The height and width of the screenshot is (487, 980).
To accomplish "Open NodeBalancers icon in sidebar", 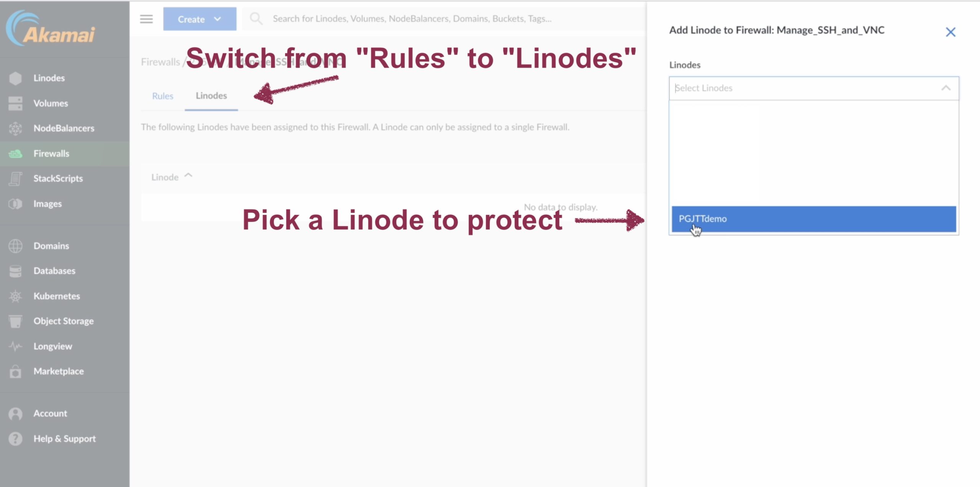I will (15, 129).
